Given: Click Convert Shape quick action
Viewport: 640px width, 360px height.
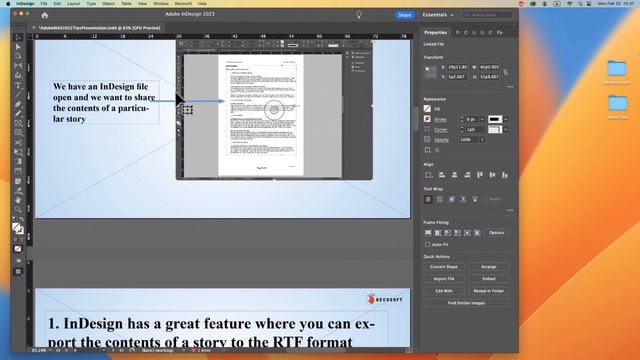Looking at the screenshot, I should pyautogui.click(x=444, y=267).
